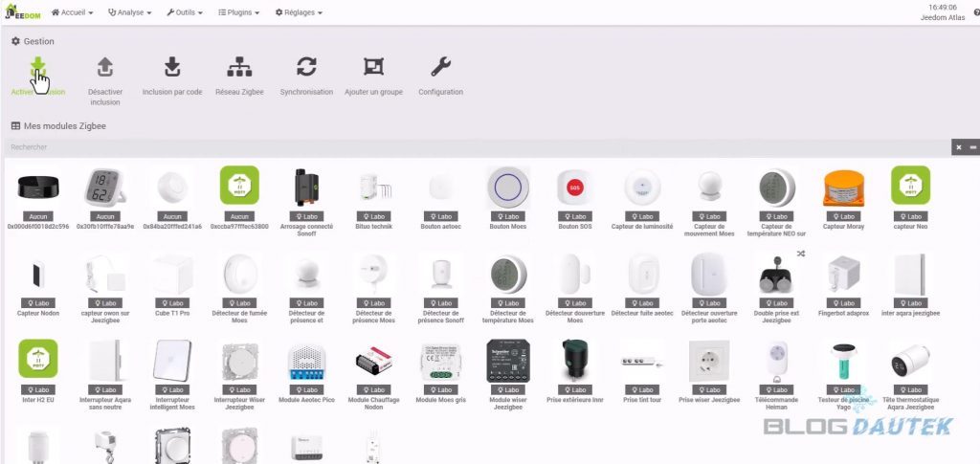Open Inclusion par code
980x464 pixels.
172,68
